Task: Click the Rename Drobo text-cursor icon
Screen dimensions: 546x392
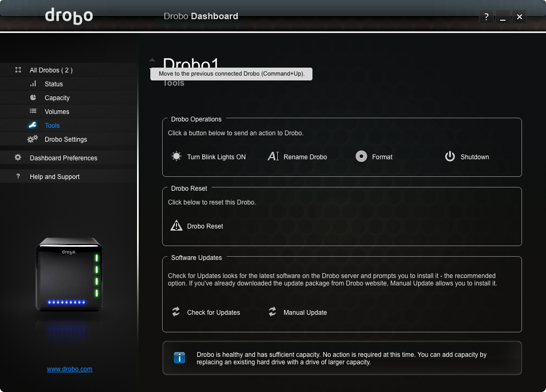Action: (273, 157)
